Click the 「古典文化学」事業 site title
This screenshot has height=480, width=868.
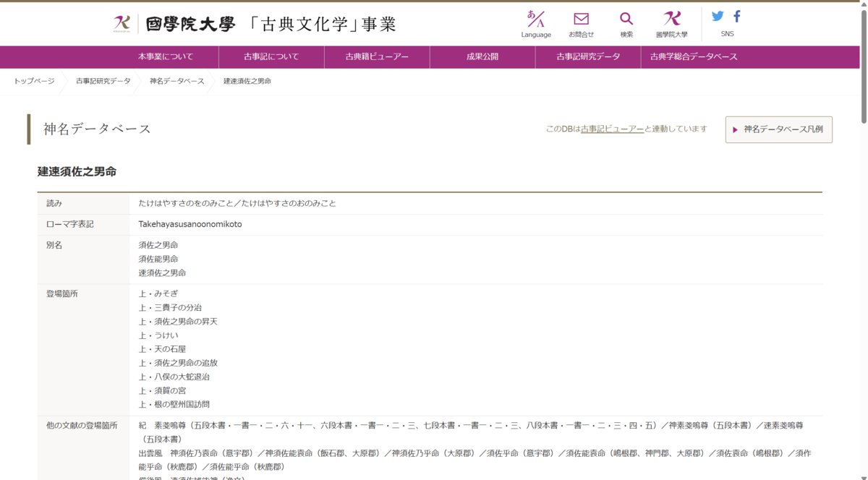323,24
